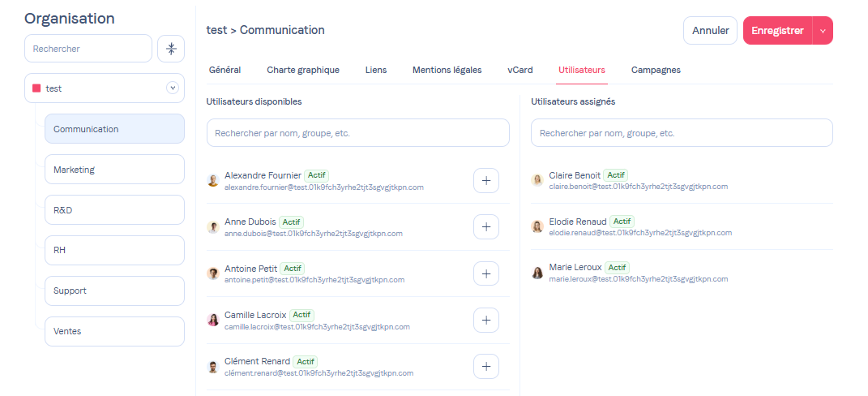Click the Enregistrer button

click(x=777, y=31)
